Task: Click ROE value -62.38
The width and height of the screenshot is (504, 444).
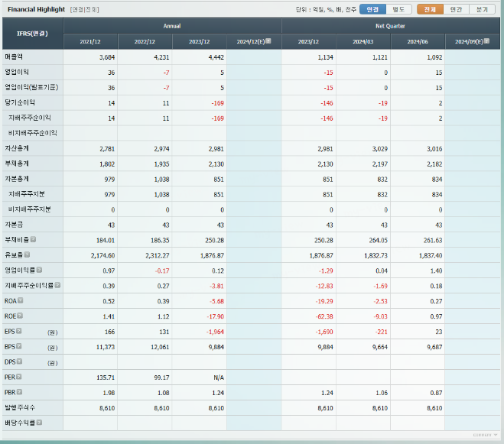Action: click(x=324, y=316)
